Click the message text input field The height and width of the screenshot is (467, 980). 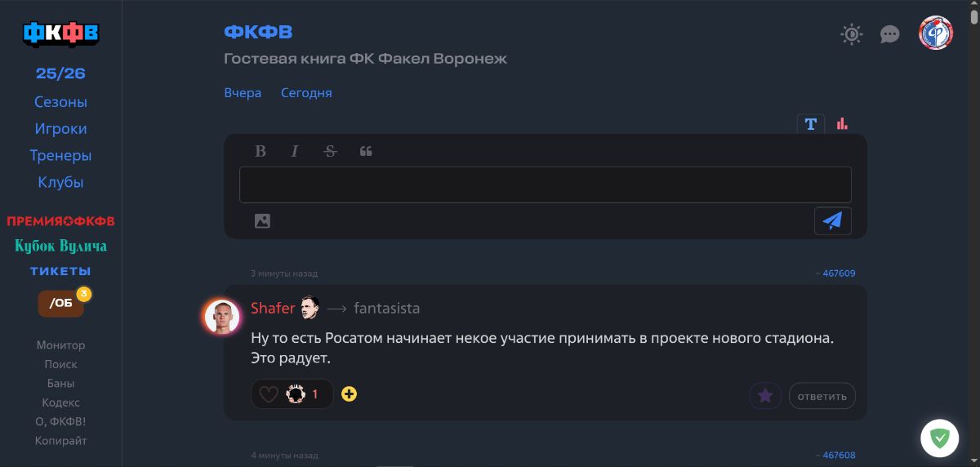pyautogui.click(x=545, y=185)
